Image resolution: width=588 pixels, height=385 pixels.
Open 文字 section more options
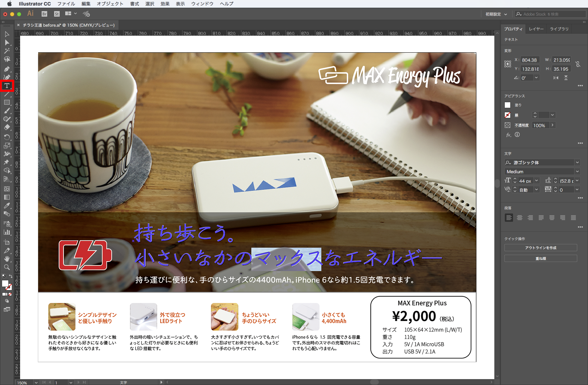(x=580, y=198)
